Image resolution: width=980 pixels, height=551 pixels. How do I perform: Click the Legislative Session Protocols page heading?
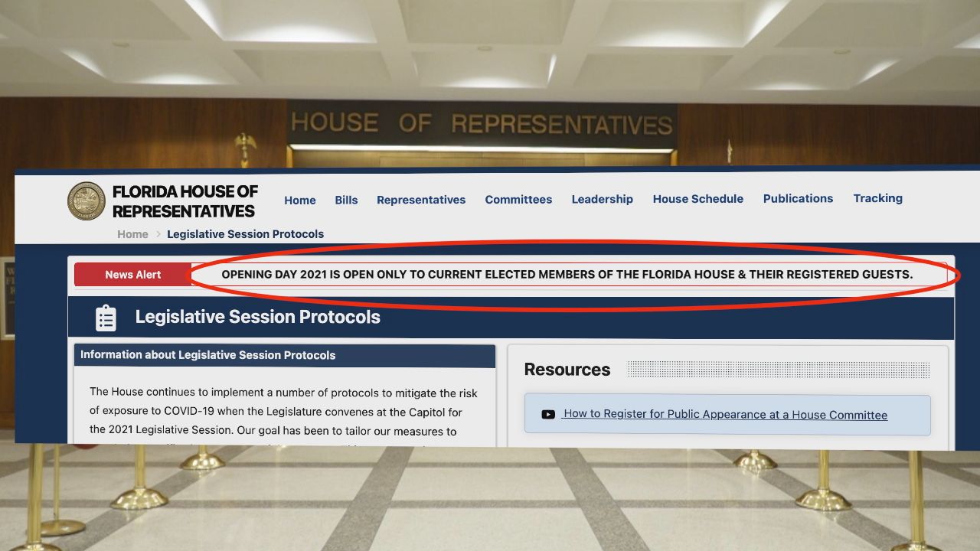point(258,317)
